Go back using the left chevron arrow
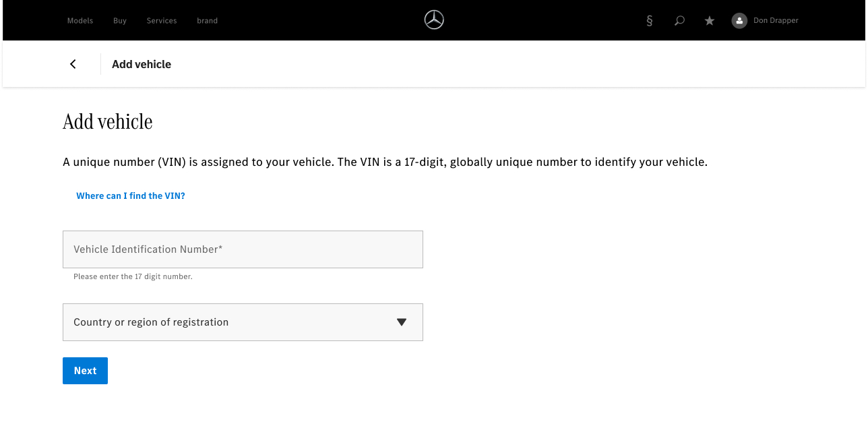Viewport: 868px width, 422px height. pos(73,64)
